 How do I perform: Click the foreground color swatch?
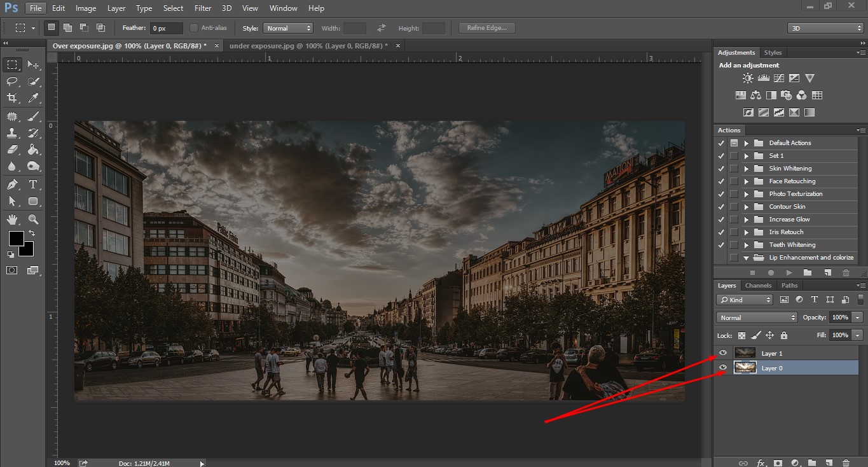point(16,240)
